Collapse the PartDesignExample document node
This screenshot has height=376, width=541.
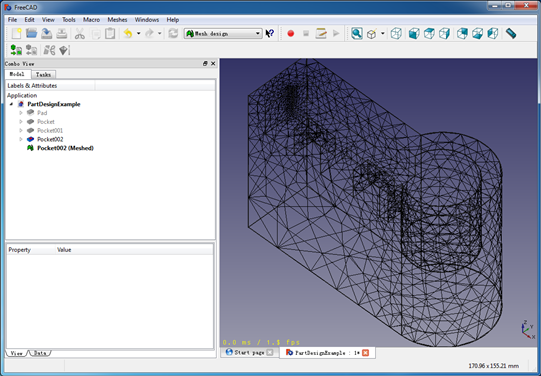(11, 104)
